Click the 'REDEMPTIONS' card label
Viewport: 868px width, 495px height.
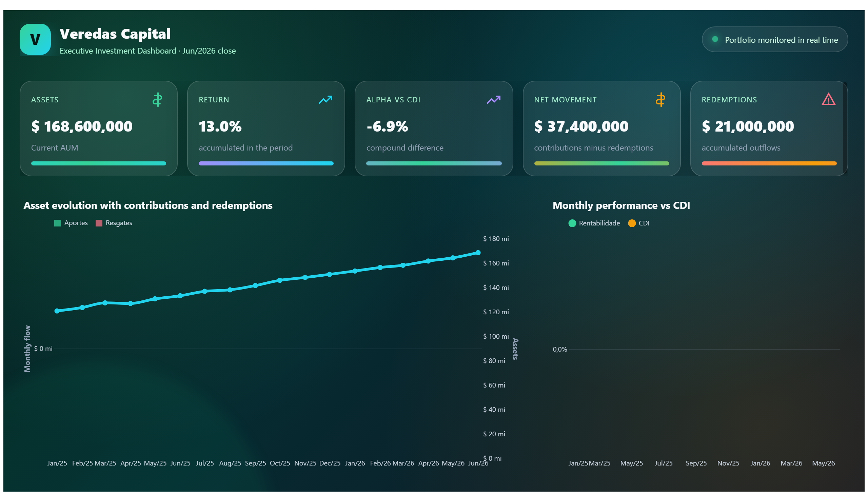click(729, 100)
